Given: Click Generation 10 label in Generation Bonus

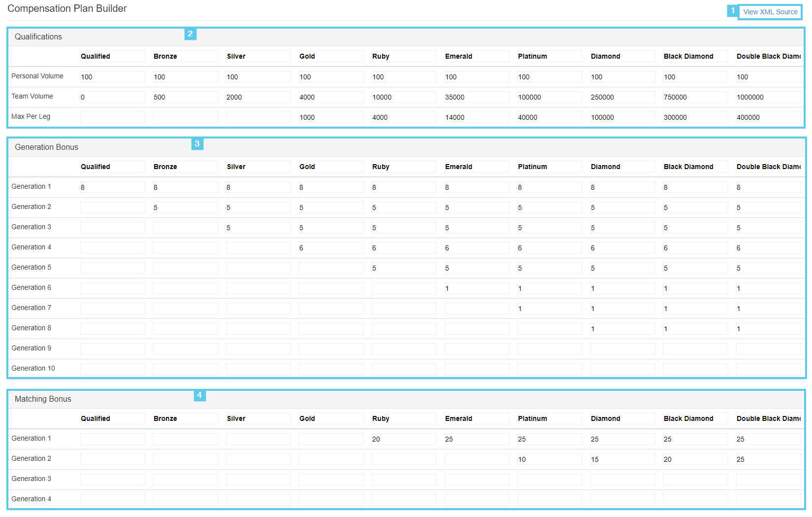Looking at the screenshot, I should [x=33, y=368].
